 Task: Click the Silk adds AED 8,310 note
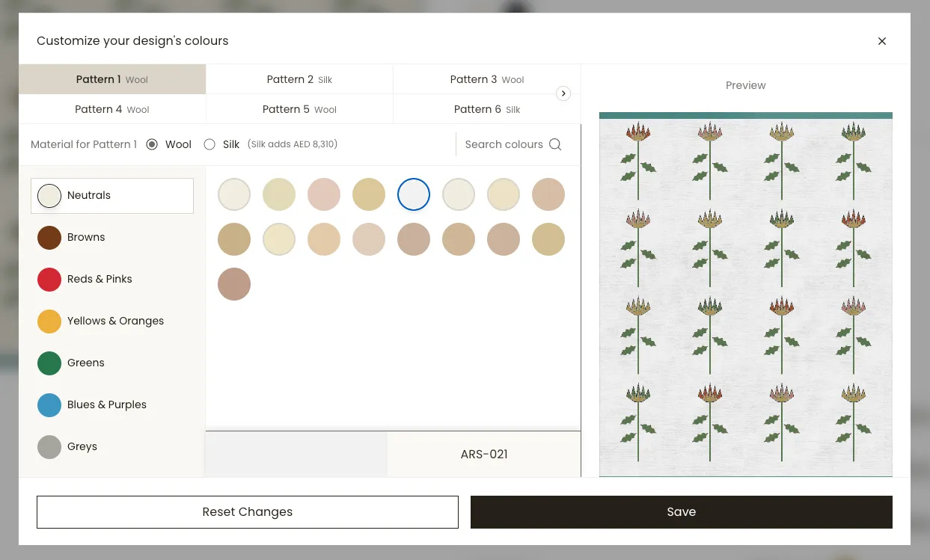click(x=293, y=144)
